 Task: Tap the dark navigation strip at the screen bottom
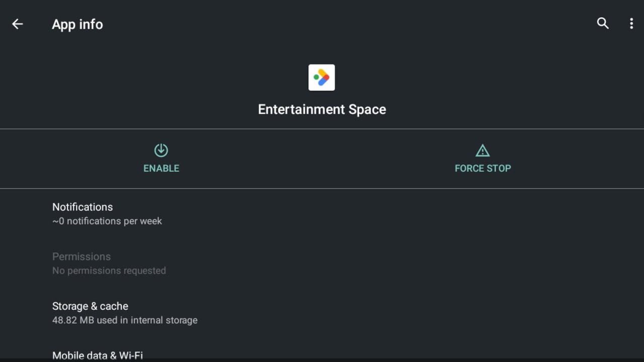(x=322, y=360)
